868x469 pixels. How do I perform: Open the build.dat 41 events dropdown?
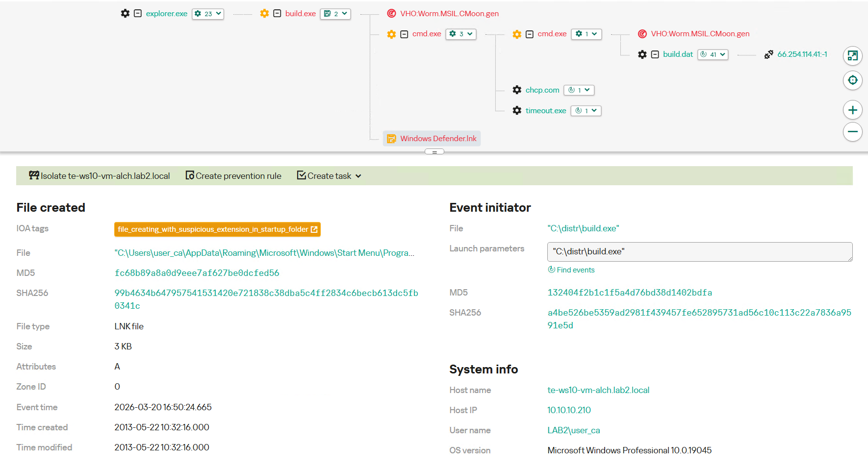pyautogui.click(x=713, y=54)
